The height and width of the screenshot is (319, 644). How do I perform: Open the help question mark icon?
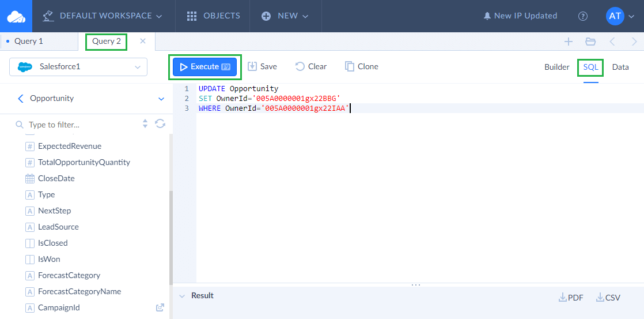coord(583,16)
